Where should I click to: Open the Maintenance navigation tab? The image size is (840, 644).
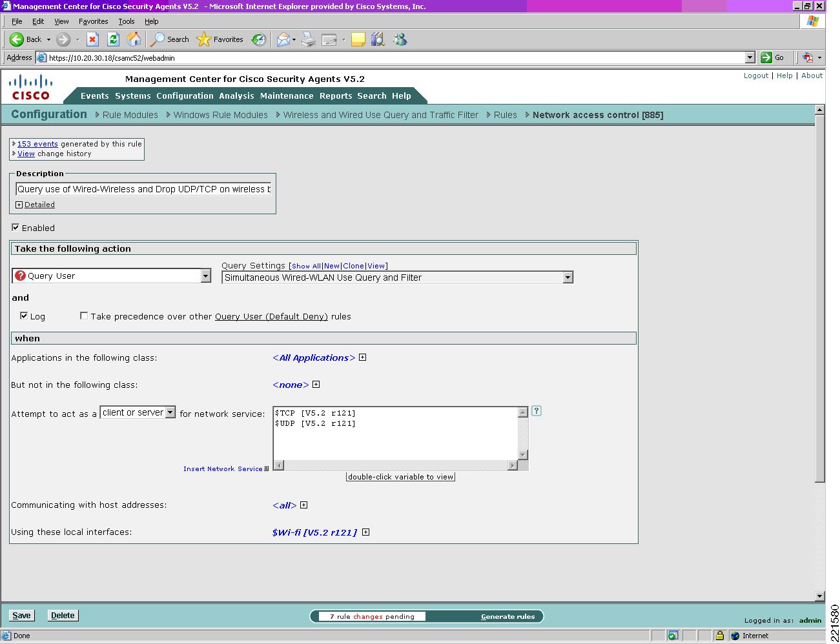[x=287, y=96]
